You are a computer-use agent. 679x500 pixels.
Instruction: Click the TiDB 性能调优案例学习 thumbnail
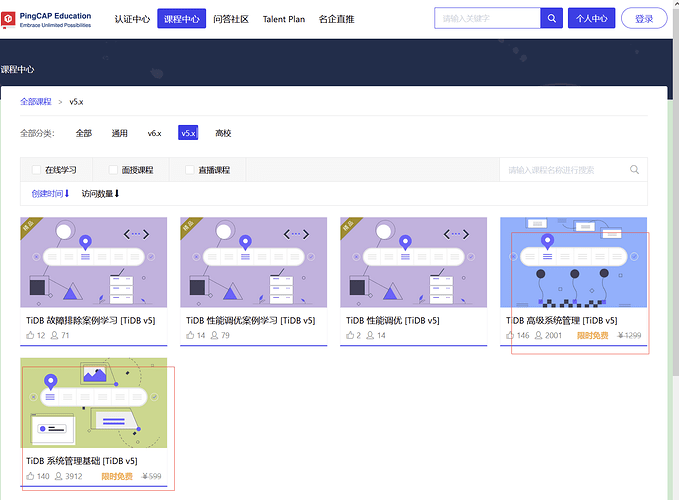pyautogui.click(x=253, y=262)
